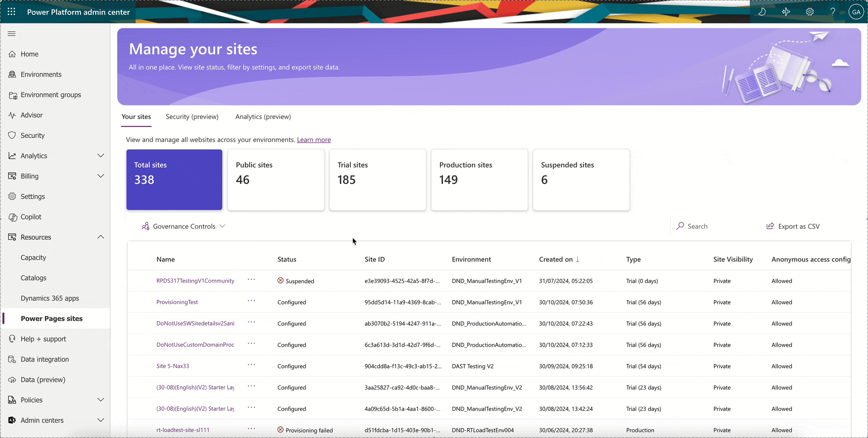Switch to the Security (preview) tab
The width and height of the screenshot is (868, 438).
[192, 117]
